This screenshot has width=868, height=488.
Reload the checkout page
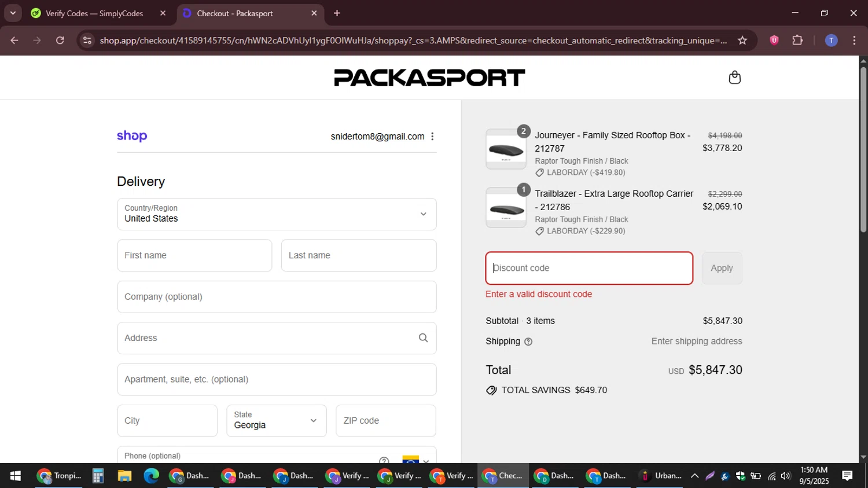[x=60, y=41]
